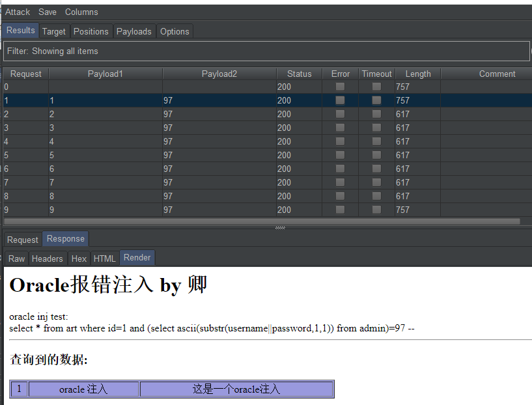Open the Save menu
The image size is (532, 405).
pos(48,12)
